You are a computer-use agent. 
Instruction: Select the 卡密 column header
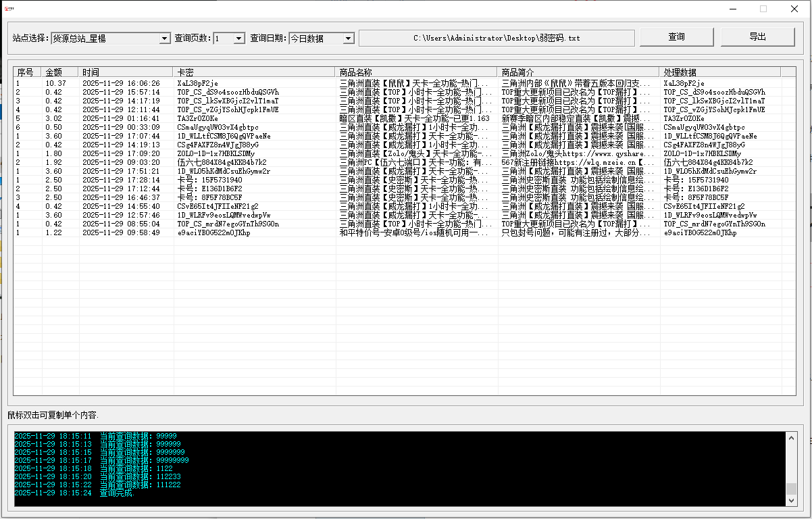point(254,72)
